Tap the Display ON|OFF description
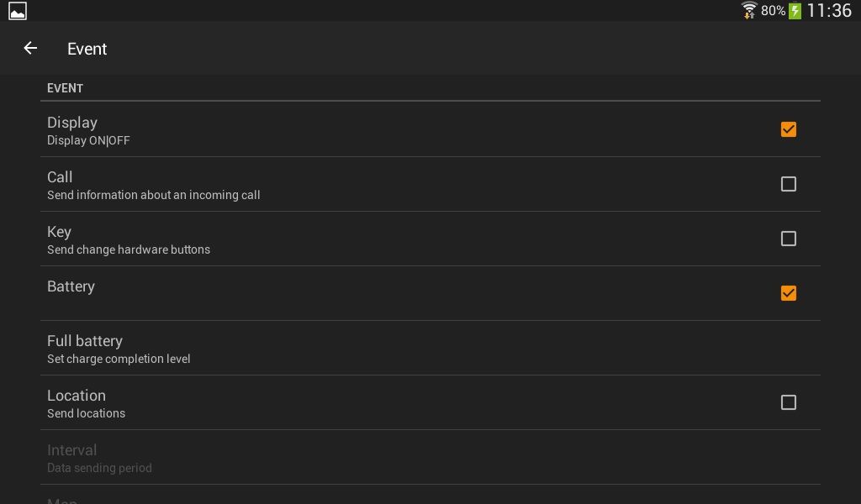This screenshot has width=861, height=504. tap(88, 140)
